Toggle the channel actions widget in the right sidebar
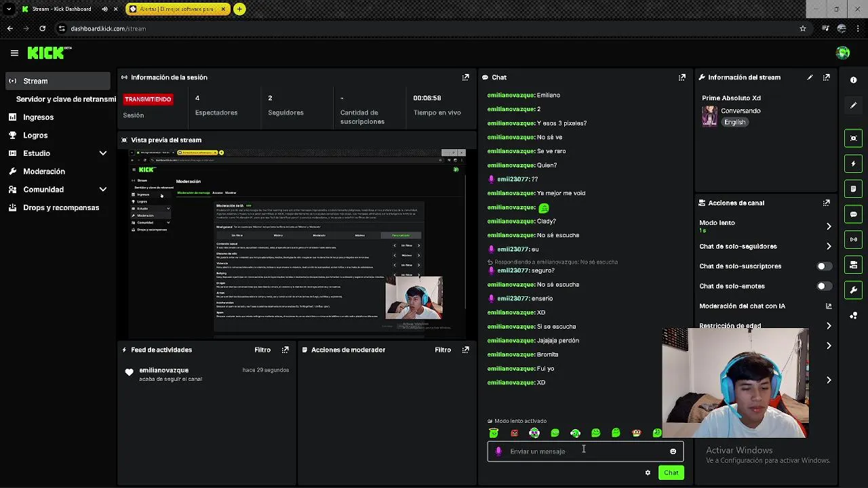Viewport: 868px width, 488px height. click(x=853, y=264)
